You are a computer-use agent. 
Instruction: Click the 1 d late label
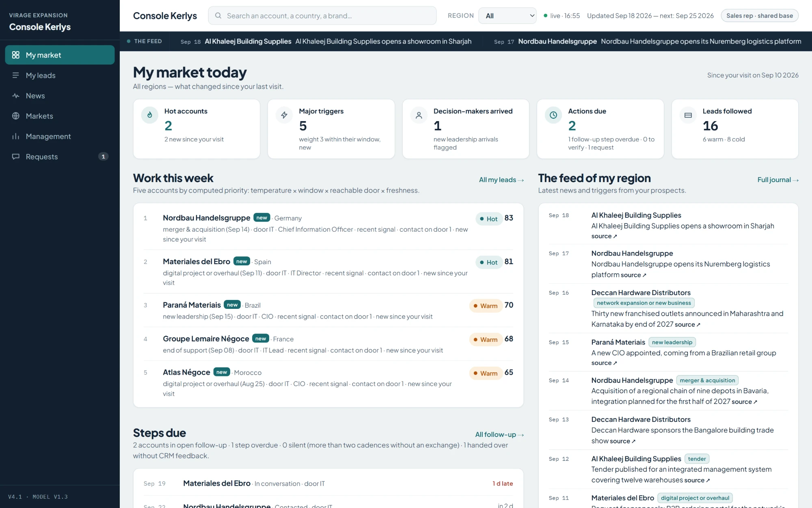pyautogui.click(x=503, y=484)
